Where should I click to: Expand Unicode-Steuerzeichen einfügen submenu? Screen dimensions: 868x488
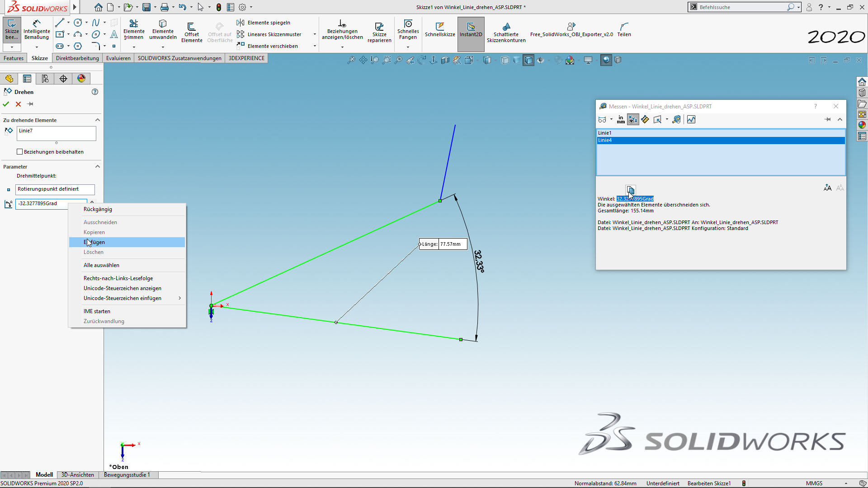[x=180, y=298]
